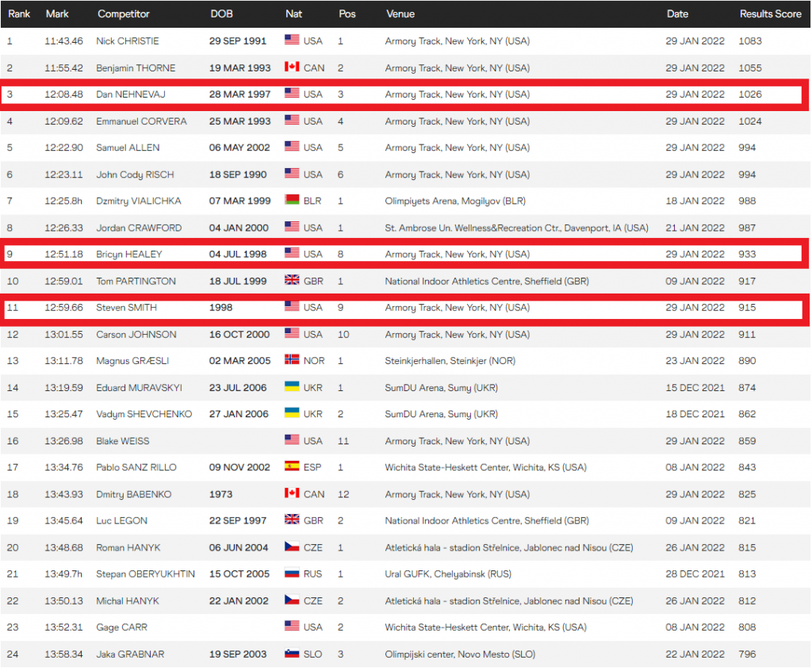Click the Spain flag in Pablo SANZ RILLO's row
This screenshot has width=812, height=668.
292,466
